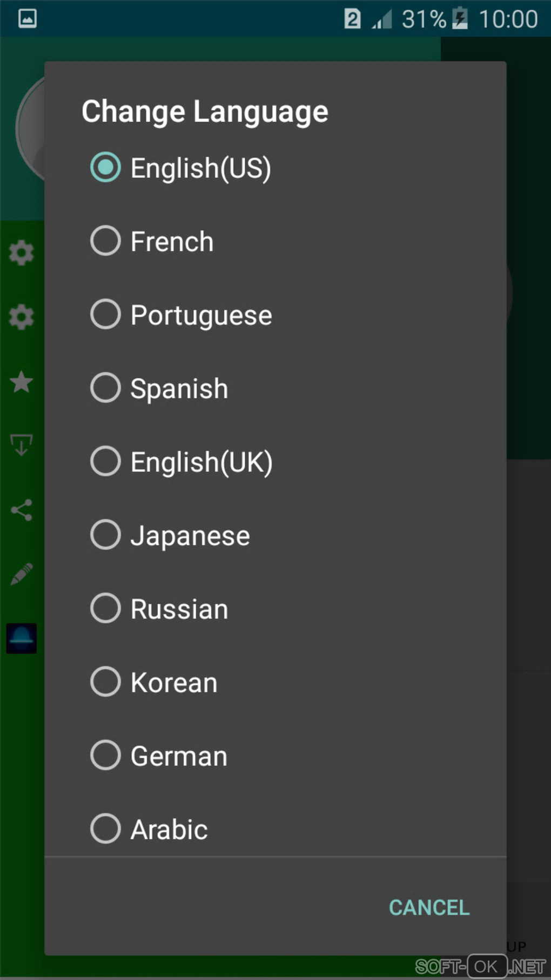Open the blue app thumbnail in sidebar
The height and width of the screenshot is (980, 551).
pos(22,638)
